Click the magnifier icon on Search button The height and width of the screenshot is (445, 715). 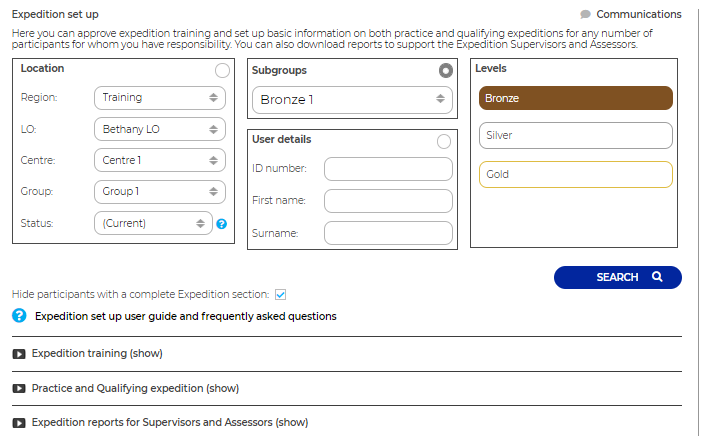pos(657,276)
